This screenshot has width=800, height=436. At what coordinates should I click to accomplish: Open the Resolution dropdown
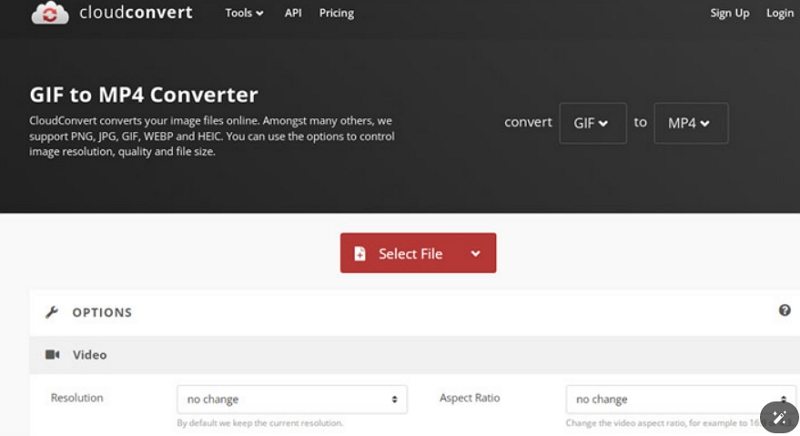[x=292, y=399]
